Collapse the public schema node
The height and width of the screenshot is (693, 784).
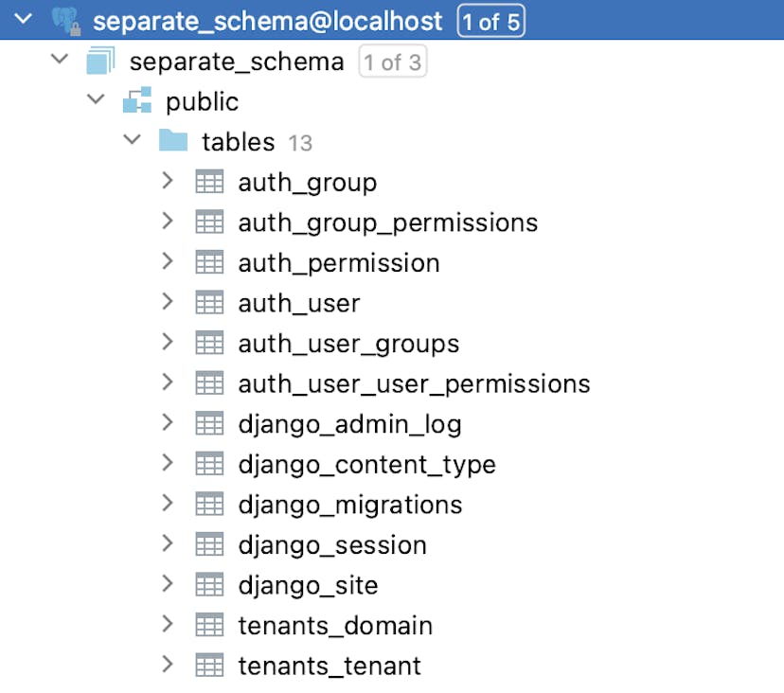pos(95,100)
